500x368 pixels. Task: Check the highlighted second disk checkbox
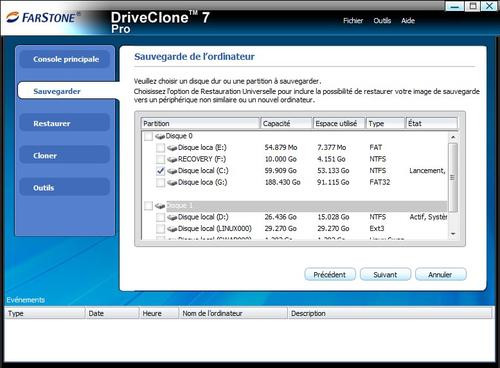coord(148,206)
